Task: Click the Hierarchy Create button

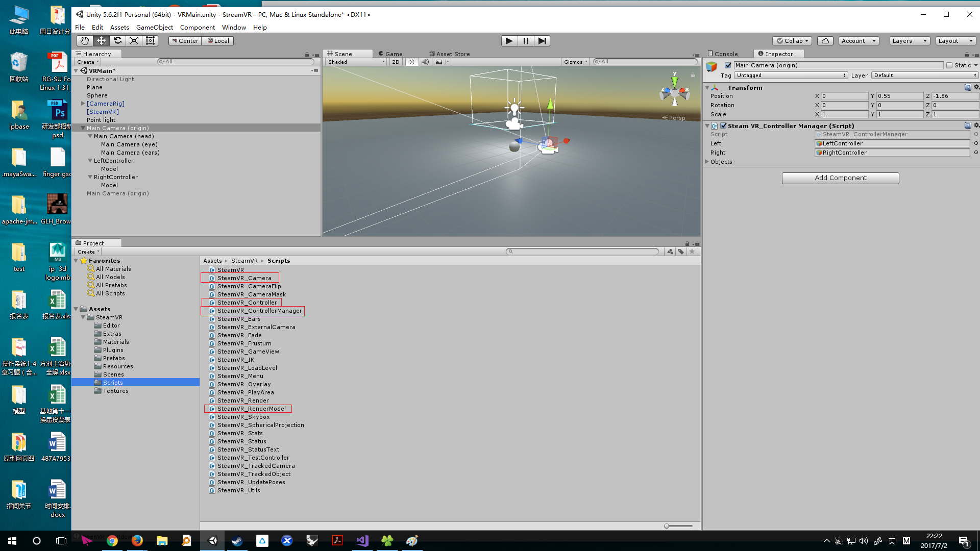Action: (x=88, y=62)
